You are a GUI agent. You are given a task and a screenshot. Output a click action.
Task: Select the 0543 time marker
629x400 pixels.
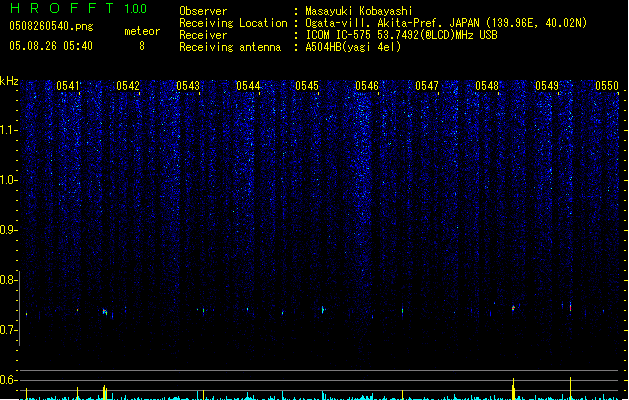point(188,86)
